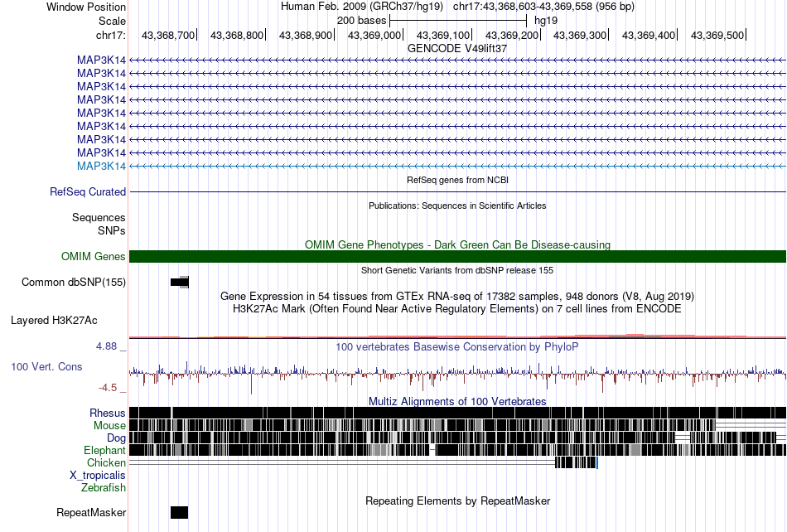Click the SNPs track label

point(112,231)
